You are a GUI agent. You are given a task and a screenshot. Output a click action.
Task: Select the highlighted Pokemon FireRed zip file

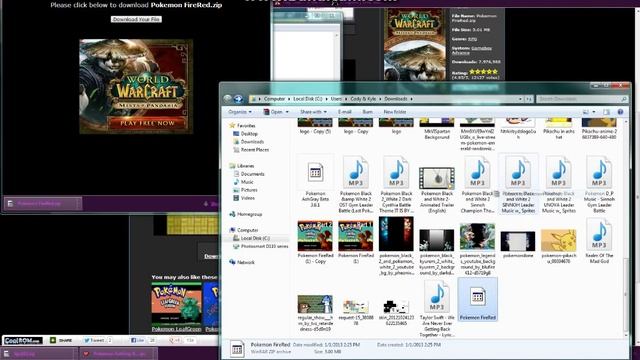(478, 300)
